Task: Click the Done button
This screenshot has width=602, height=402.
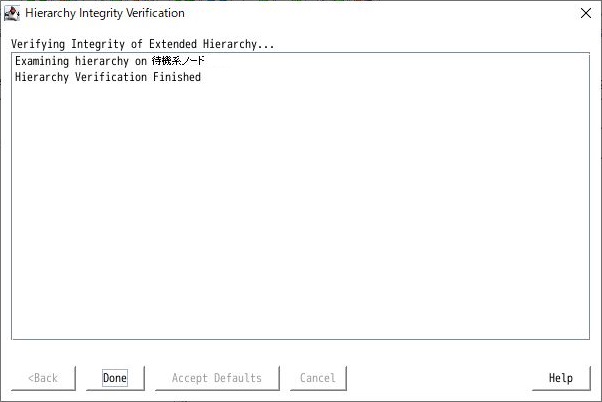Action: [115, 378]
